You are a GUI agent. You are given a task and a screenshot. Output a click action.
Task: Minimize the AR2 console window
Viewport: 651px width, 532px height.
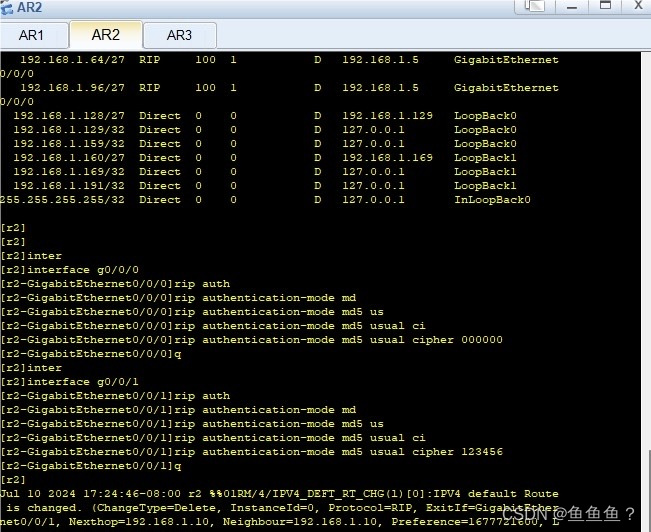pos(572,6)
